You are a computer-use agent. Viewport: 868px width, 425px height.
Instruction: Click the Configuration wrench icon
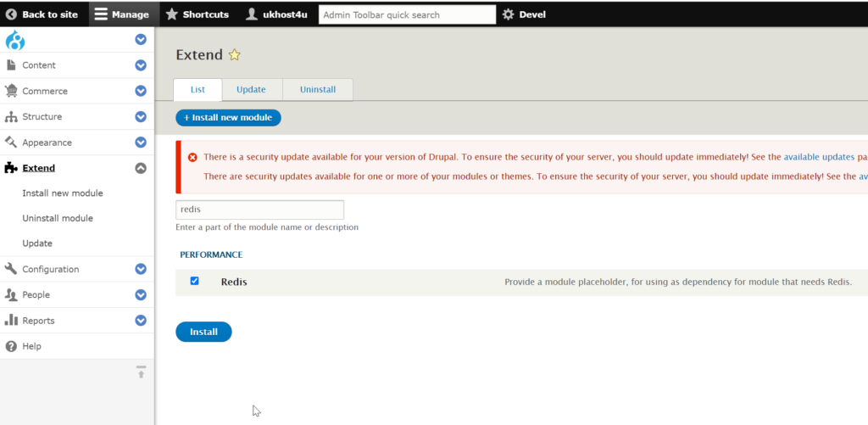coord(11,269)
